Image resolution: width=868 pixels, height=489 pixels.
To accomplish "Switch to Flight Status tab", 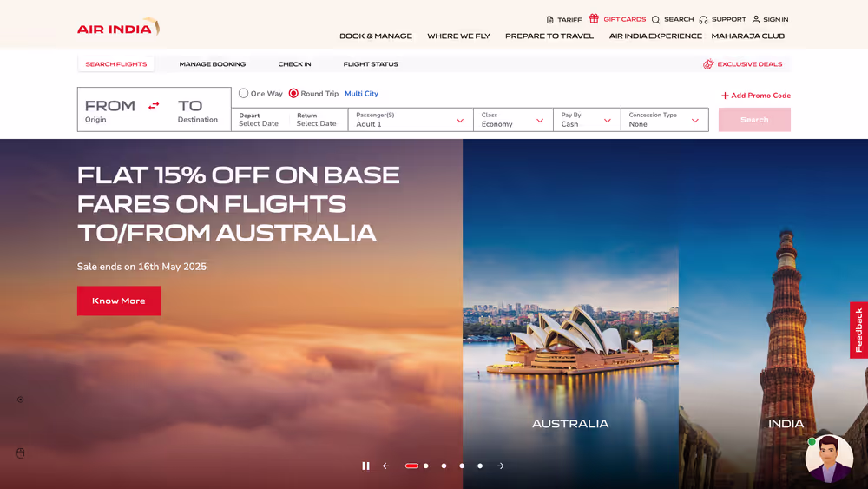I will (371, 64).
